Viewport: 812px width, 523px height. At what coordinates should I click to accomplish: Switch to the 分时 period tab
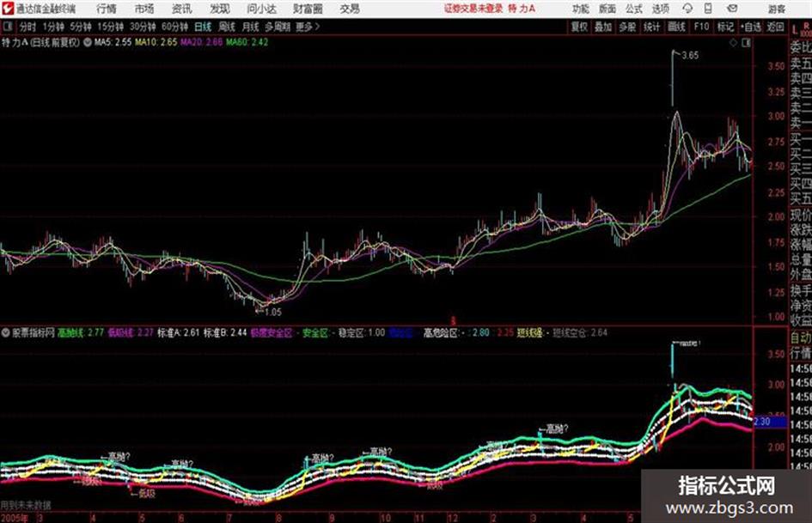point(27,27)
